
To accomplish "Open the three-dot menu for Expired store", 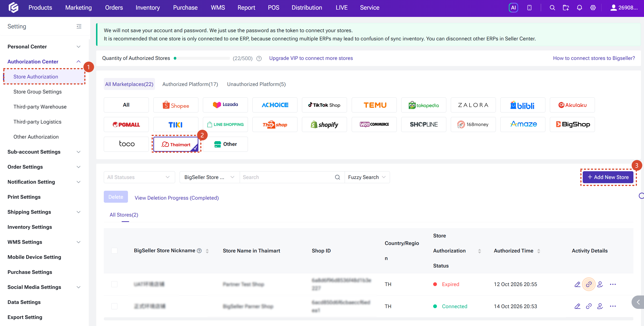I will point(613,284).
